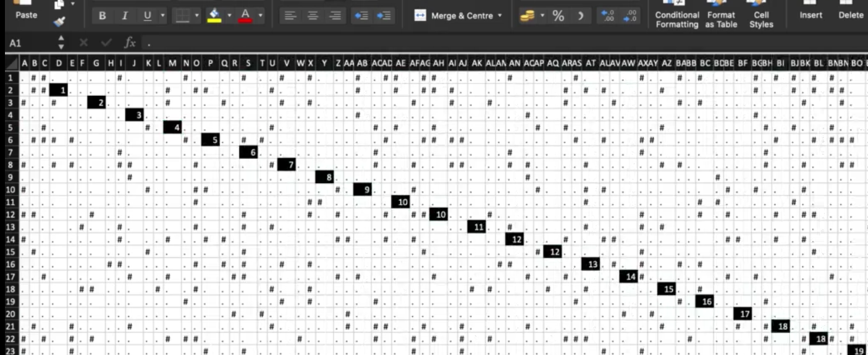Align text to the right
The image size is (868, 355).
(x=335, y=15)
